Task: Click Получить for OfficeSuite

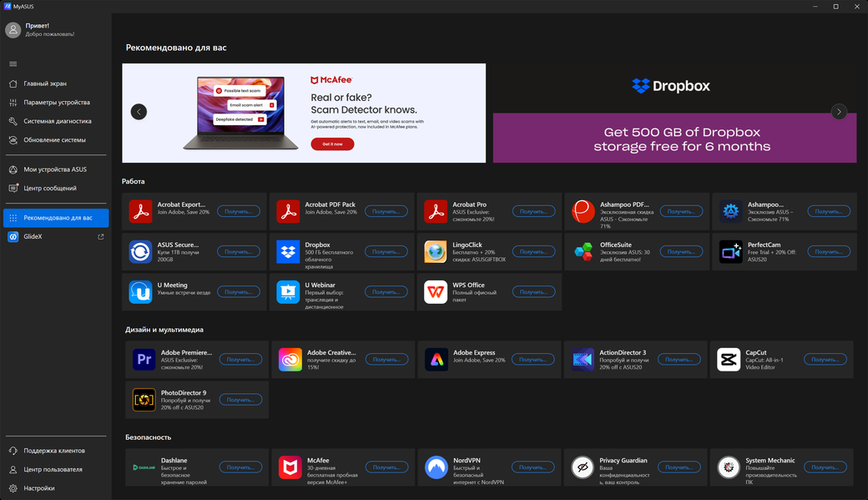Action: coord(681,252)
